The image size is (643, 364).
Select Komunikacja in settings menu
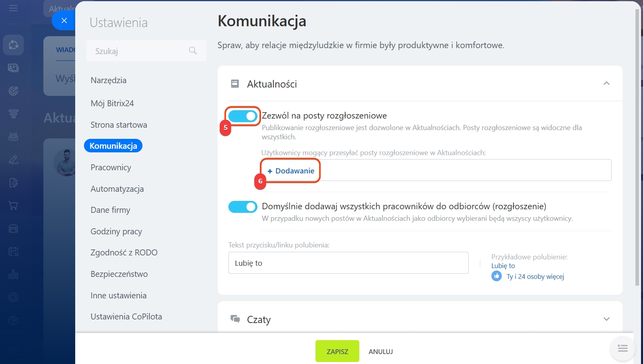pos(113,146)
